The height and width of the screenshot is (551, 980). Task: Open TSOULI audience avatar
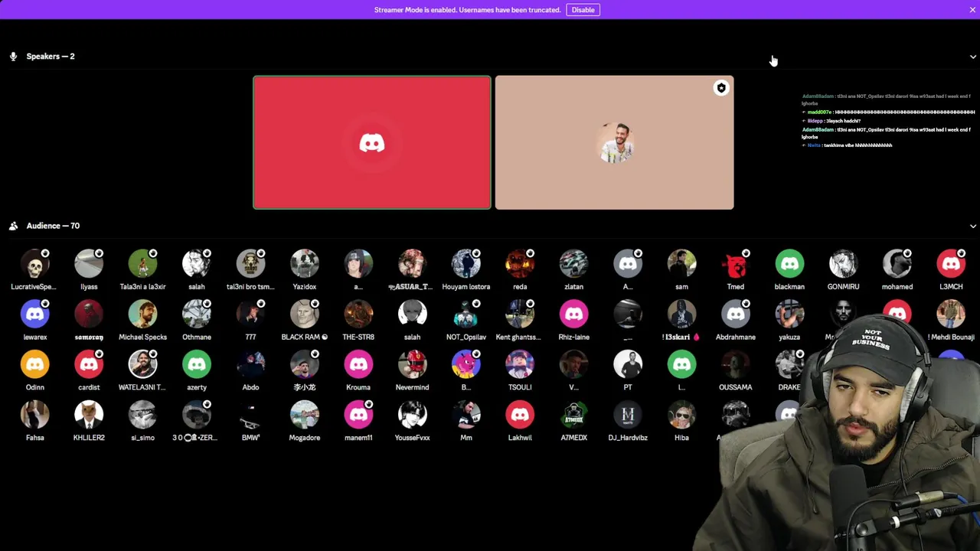click(520, 365)
